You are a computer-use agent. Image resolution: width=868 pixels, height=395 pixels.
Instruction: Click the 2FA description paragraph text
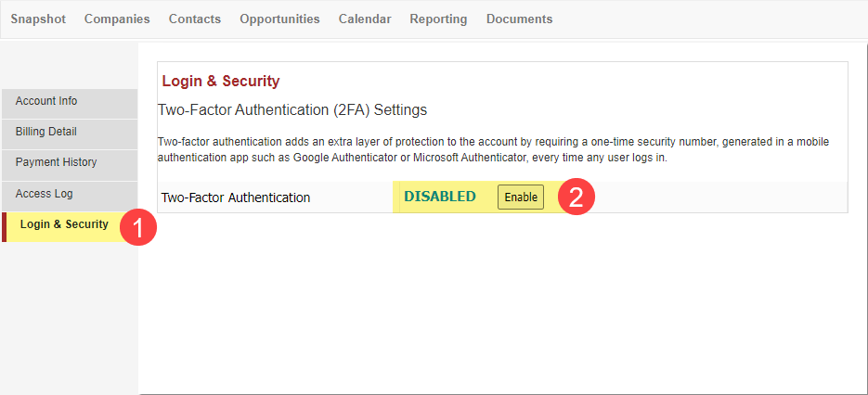(493, 149)
